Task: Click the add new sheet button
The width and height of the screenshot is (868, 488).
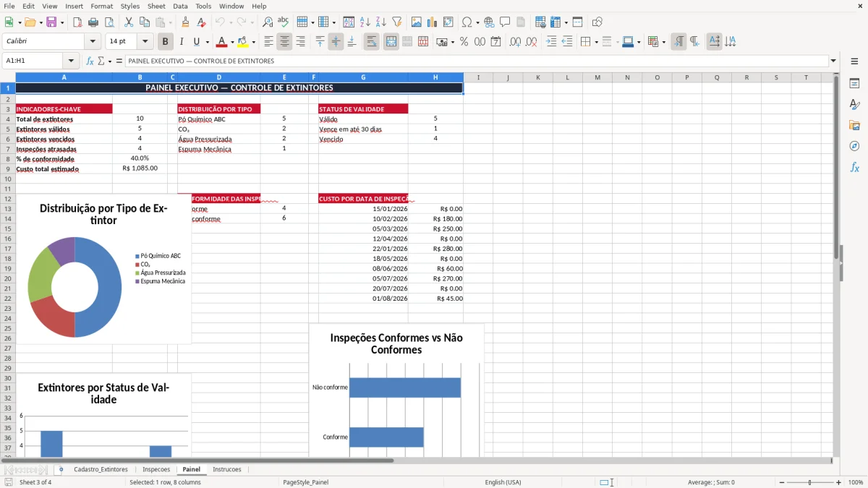Action: [x=61, y=469]
